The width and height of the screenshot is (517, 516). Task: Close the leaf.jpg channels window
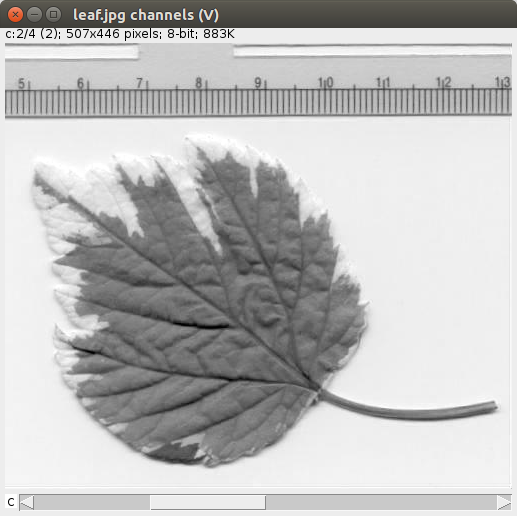15,15
